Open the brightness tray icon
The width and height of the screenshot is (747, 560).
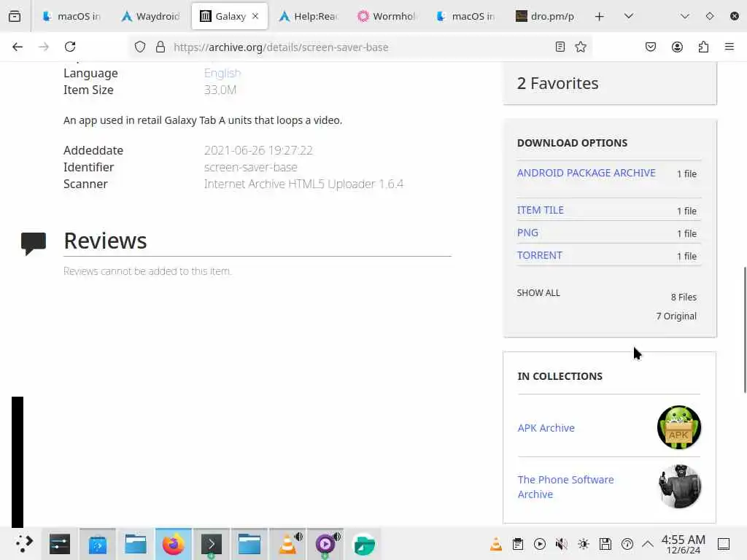(x=584, y=544)
